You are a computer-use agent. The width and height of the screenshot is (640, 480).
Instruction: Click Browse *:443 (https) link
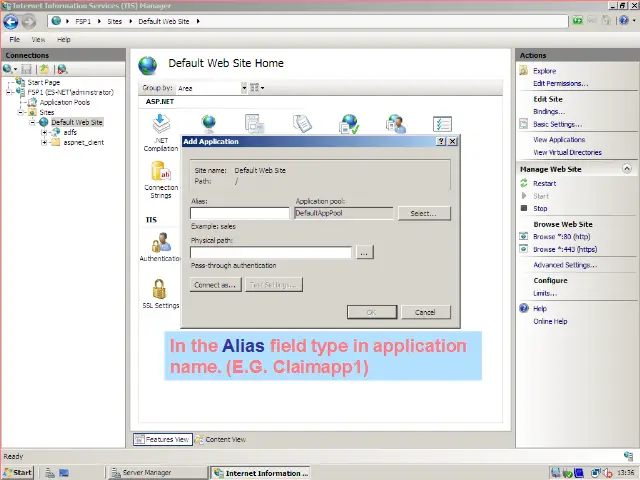tap(565, 249)
